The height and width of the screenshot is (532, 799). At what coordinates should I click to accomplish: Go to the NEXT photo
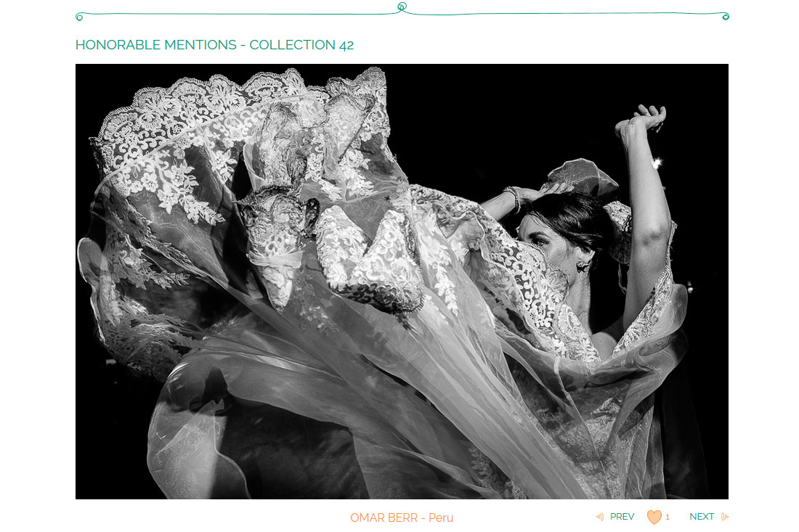pyautogui.click(x=701, y=517)
